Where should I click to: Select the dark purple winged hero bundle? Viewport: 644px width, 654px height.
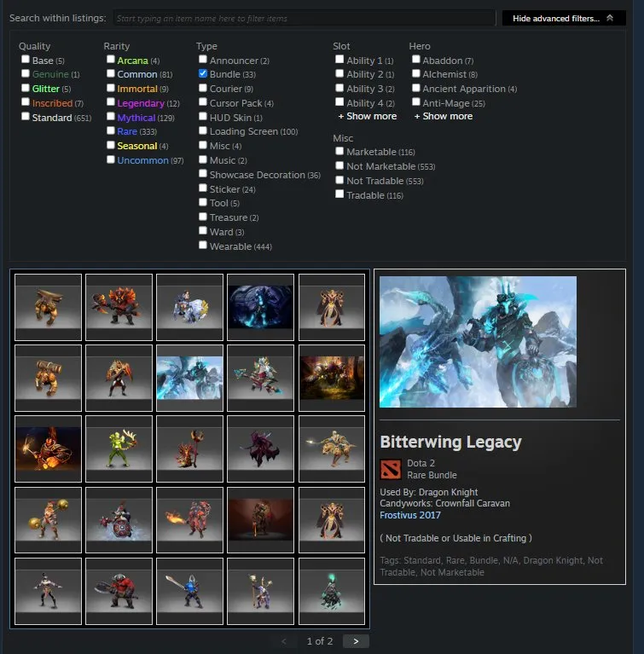click(x=260, y=449)
